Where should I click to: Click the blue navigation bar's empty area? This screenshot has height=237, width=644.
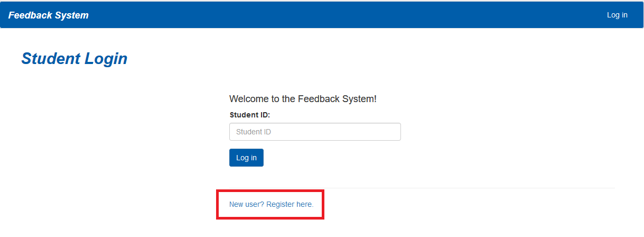(343, 15)
